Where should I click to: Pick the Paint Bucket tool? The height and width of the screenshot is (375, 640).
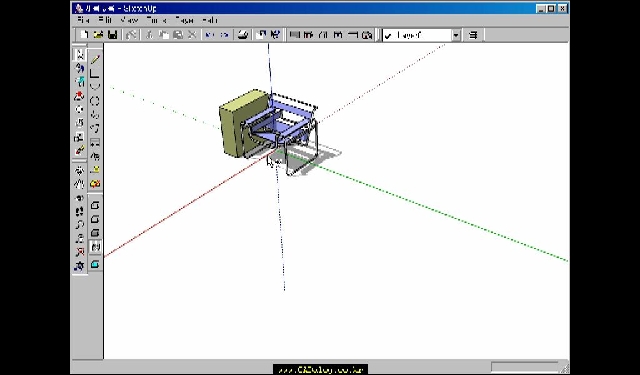[80, 68]
